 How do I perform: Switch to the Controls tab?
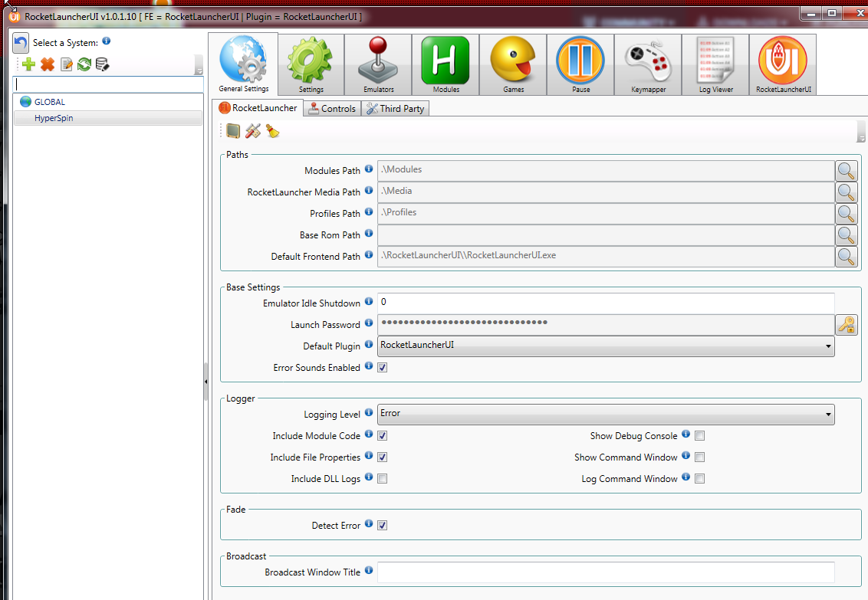click(332, 109)
